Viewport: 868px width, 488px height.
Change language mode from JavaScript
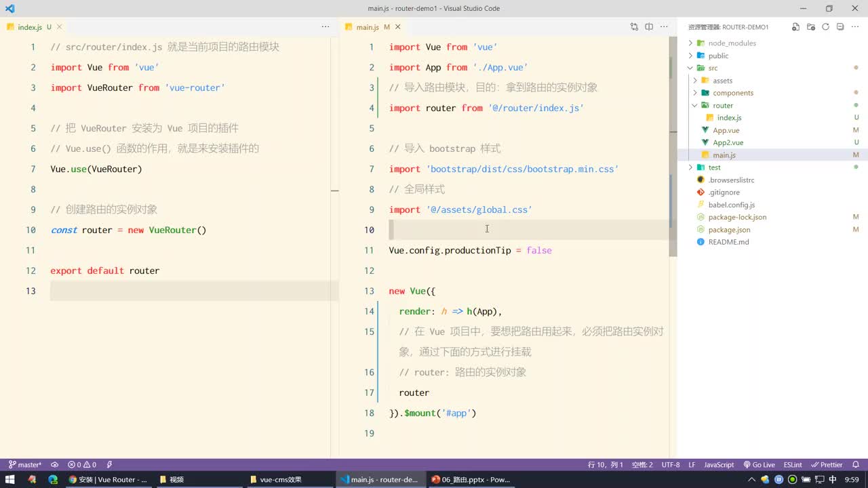(719, 465)
